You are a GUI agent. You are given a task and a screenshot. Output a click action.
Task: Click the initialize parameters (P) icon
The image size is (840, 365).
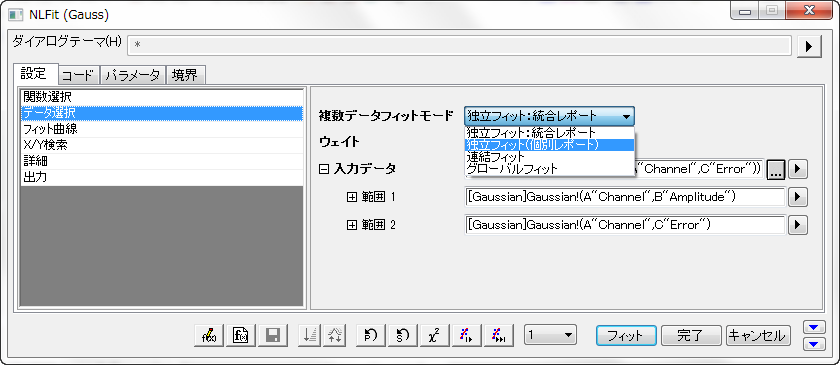(x=370, y=336)
